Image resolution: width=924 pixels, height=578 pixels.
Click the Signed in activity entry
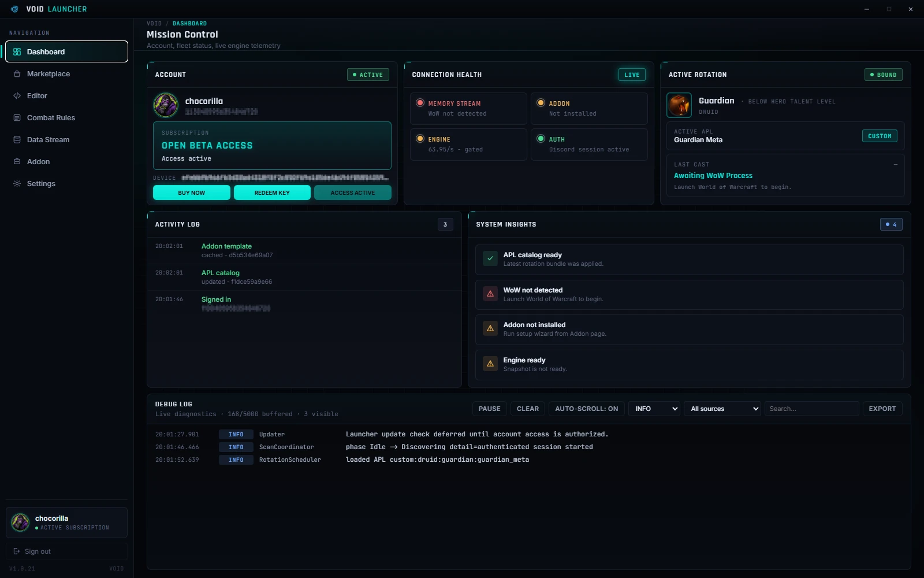(304, 303)
